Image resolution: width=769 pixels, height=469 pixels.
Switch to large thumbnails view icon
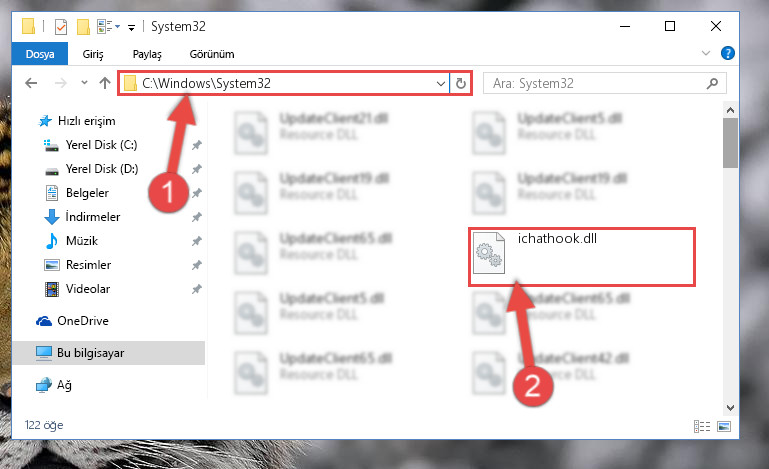[724, 426]
